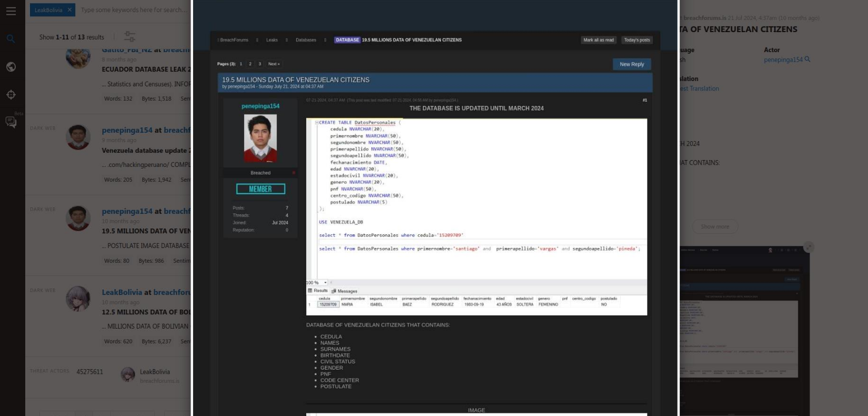Open the post screenshot thumbnail in details panel
This screenshot has height=416, width=868.
click(744, 331)
